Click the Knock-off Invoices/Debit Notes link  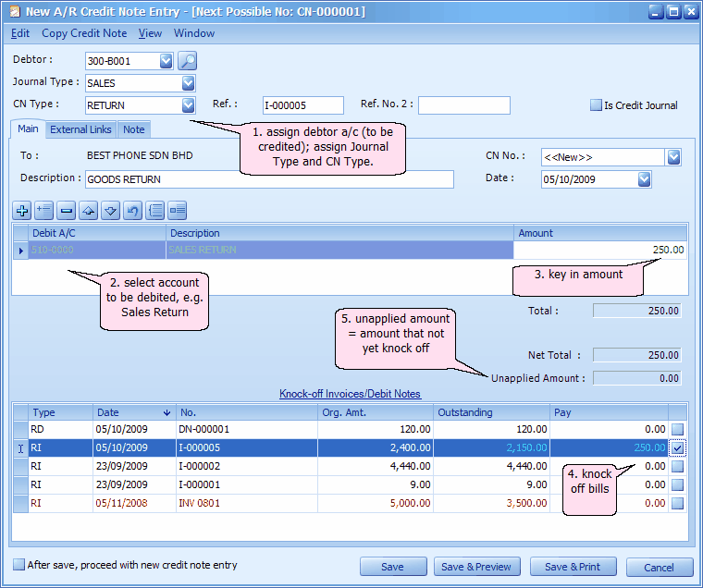[x=351, y=394]
